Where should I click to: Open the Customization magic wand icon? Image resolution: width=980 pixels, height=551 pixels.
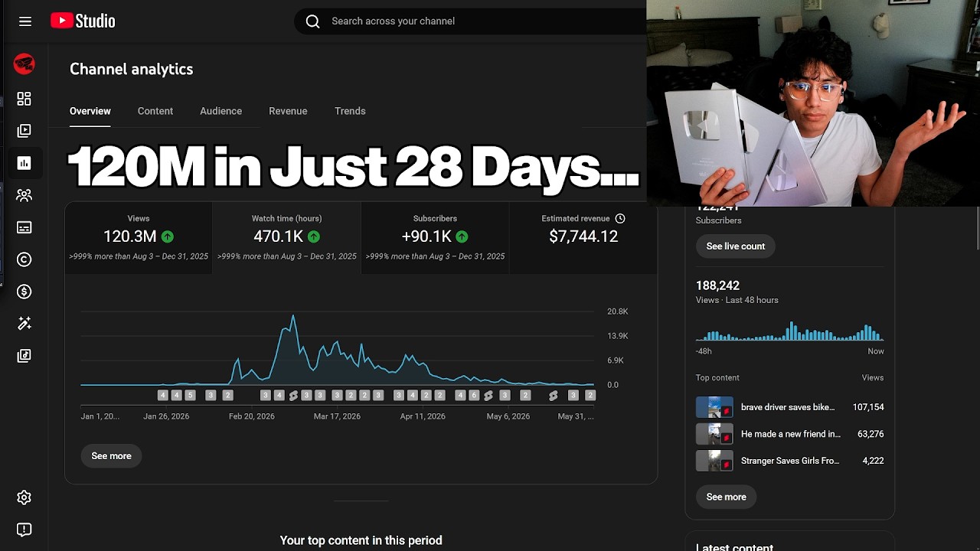[x=24, y=324]
